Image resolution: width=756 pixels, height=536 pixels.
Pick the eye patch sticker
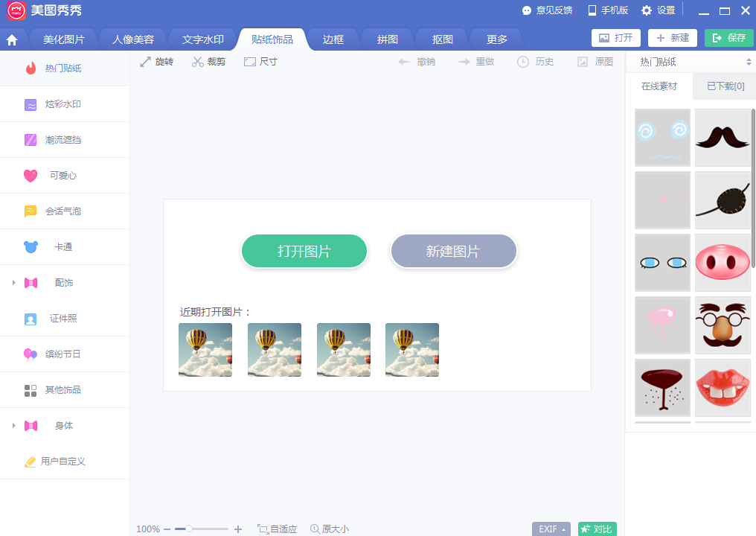[x=723, y=200]
